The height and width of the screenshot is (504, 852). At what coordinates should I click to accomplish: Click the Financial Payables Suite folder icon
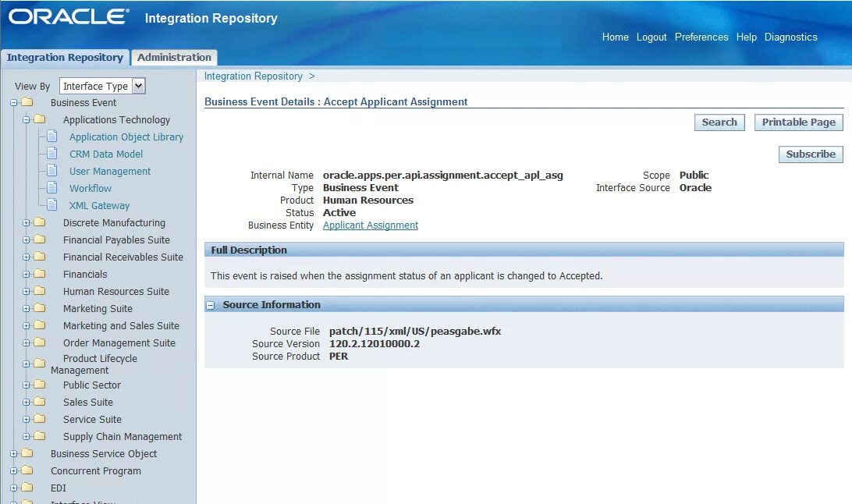(40, 239)
